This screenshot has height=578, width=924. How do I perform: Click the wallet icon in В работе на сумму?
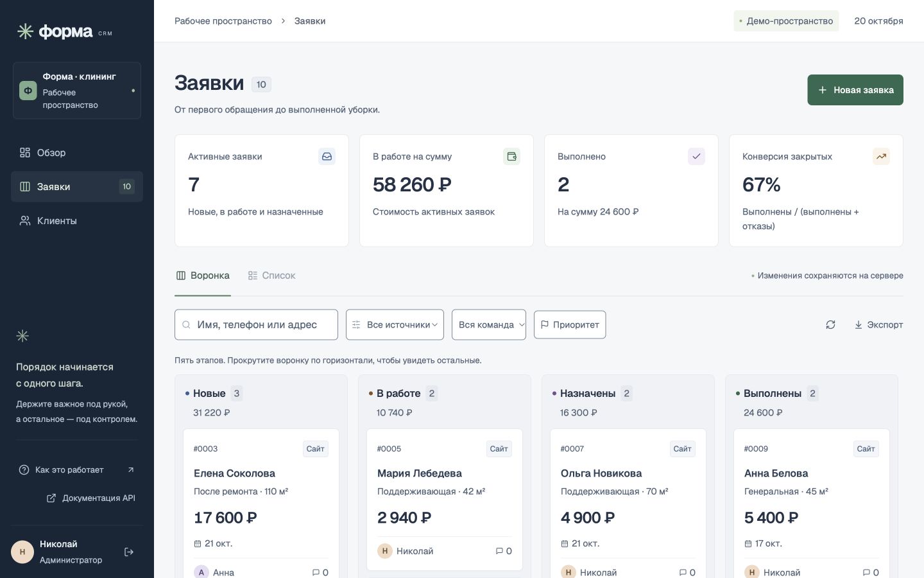[512, 157]
